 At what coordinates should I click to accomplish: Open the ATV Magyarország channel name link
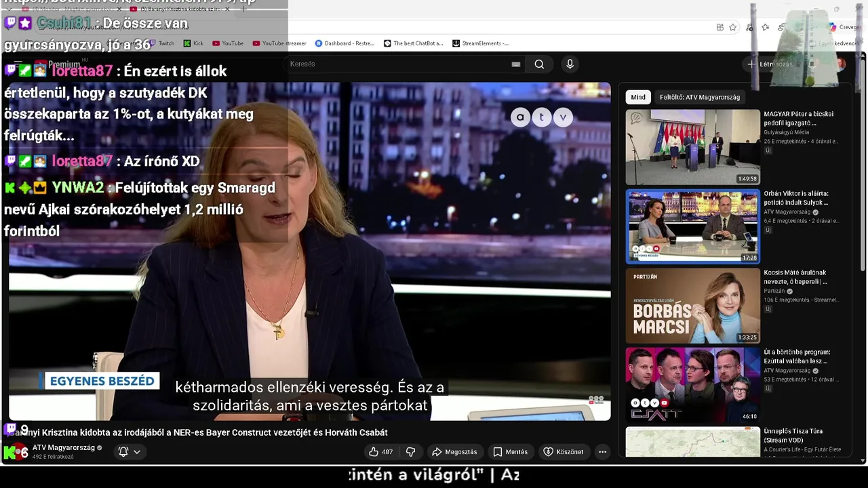(x=64, y=448)
